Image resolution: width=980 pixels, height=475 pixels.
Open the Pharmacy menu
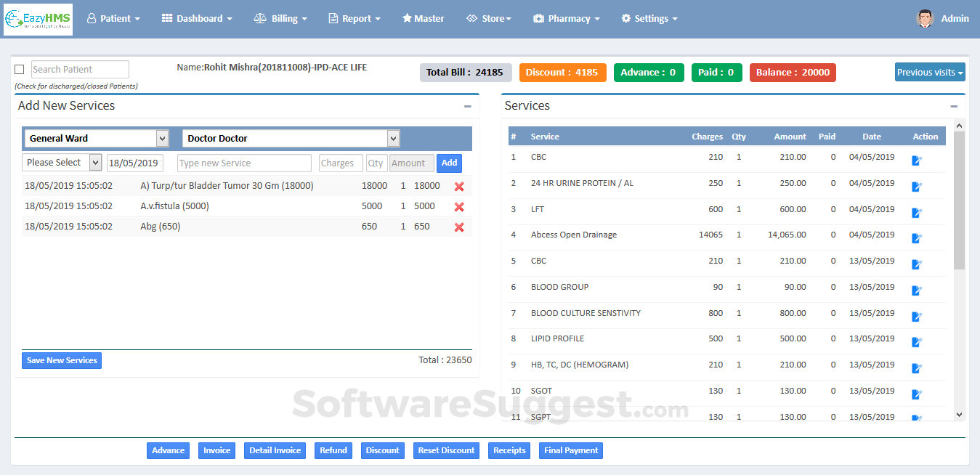[567, 19]
